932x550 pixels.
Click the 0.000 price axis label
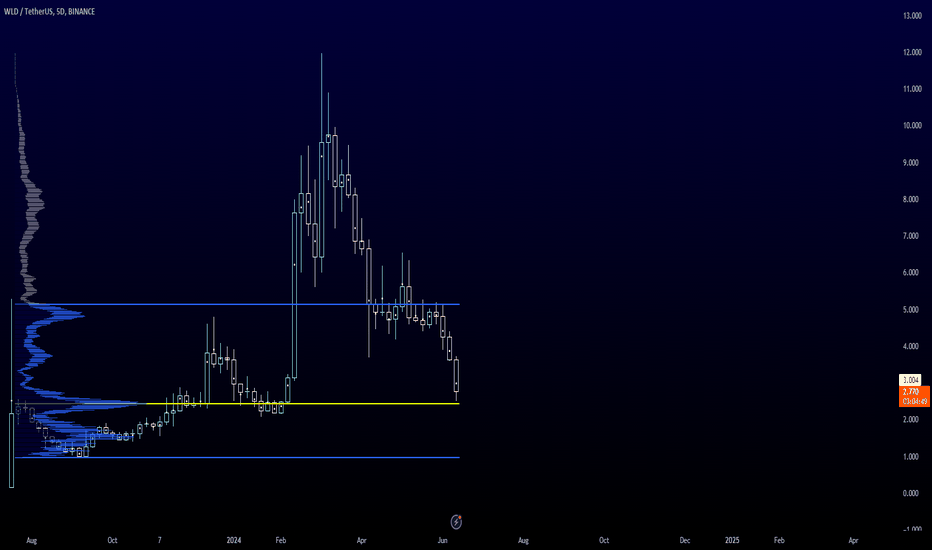(x=911, y=494)
